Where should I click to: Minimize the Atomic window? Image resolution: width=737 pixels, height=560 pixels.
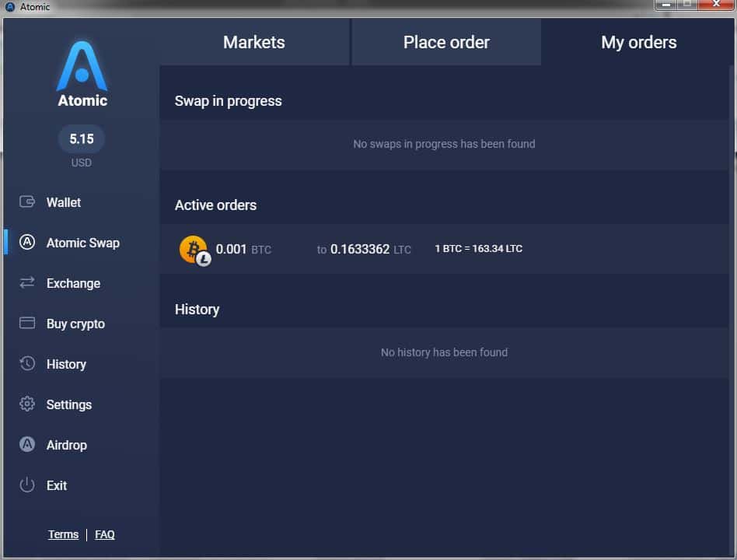click(x=665, y=5)
